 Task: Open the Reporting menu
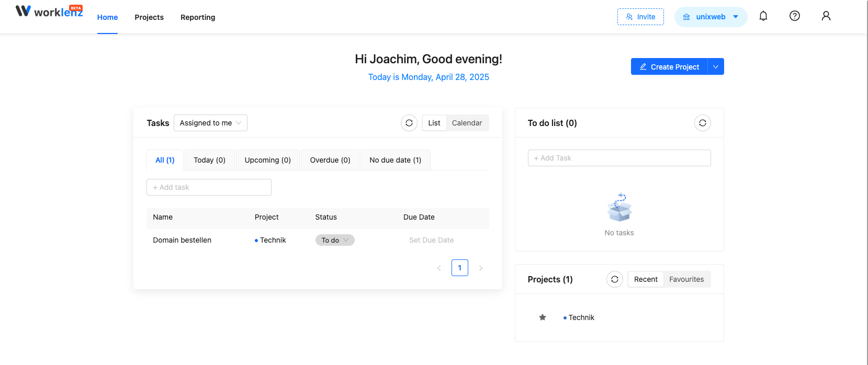[198, 17]
